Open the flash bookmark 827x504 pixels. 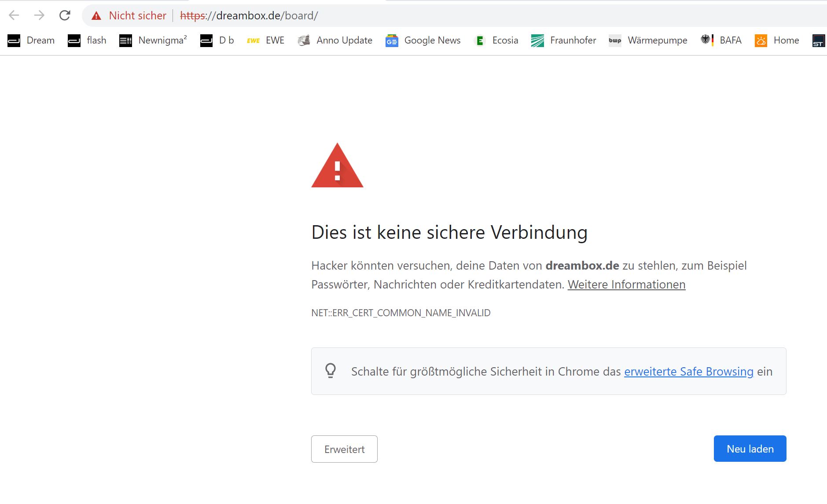coord(87,40)
